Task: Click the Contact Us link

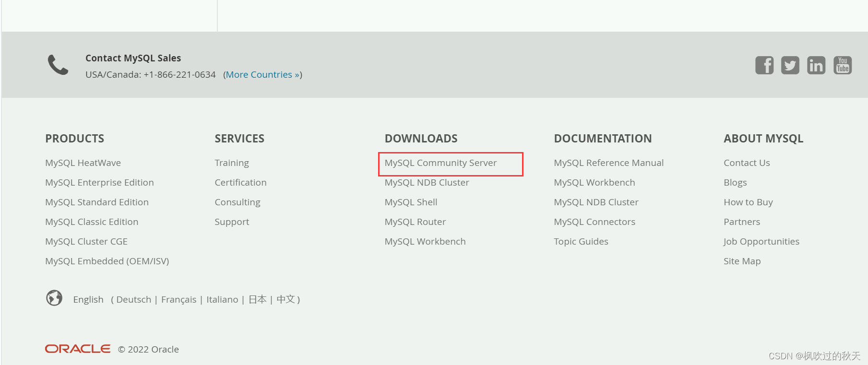Action: coord(747,163)
